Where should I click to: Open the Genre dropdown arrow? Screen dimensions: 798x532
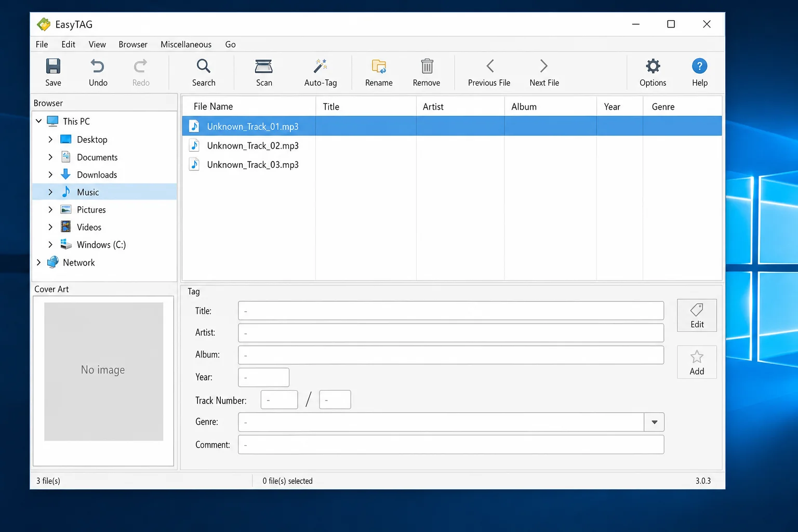[x=654, y=422]
